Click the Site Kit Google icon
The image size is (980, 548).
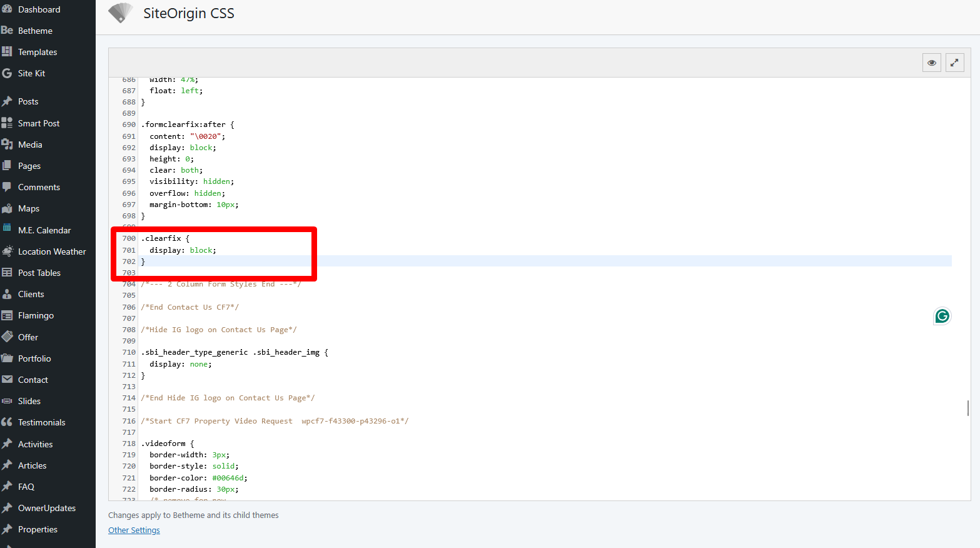pos(7,73)
